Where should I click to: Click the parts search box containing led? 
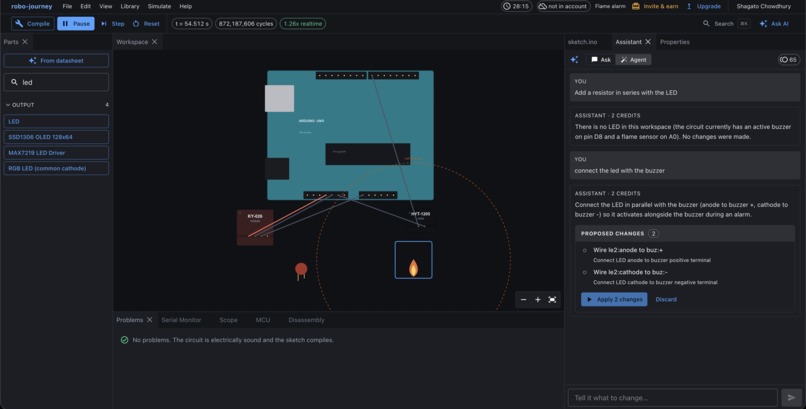point(57,82)
